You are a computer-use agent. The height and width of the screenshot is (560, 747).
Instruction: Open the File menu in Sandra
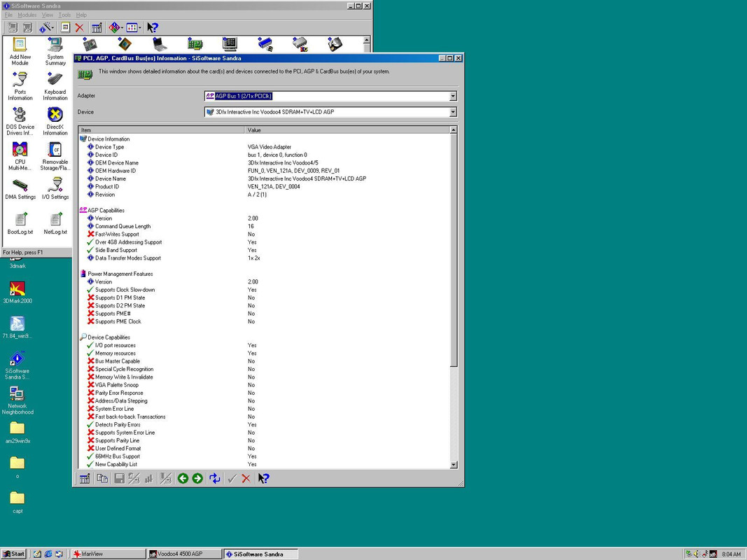coord(8,15)
